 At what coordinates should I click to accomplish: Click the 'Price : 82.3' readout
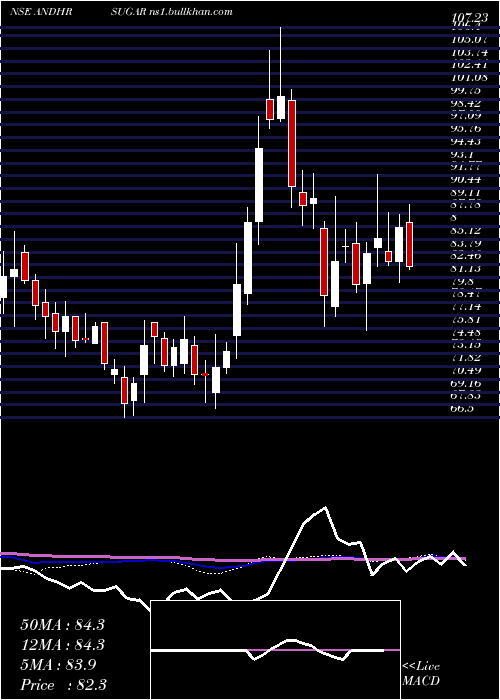(x=63, y=685)
